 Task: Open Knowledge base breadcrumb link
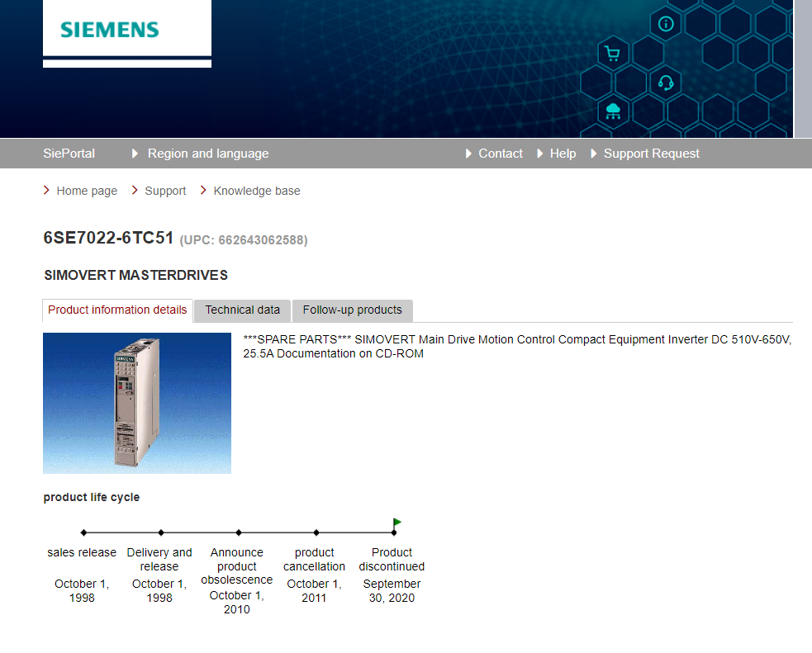coord(256,191)
